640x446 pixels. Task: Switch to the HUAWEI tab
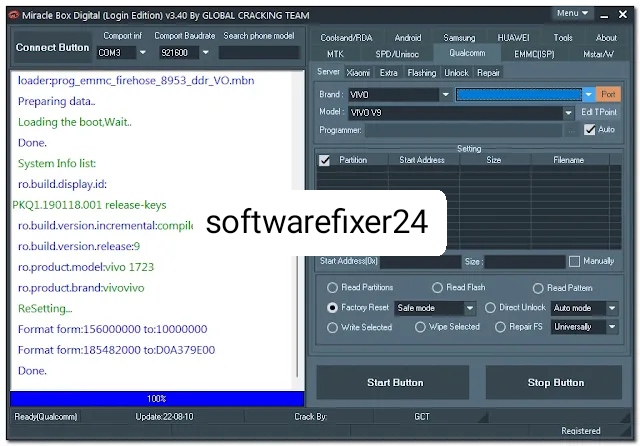pyautogui.click(x=513, y=38)
